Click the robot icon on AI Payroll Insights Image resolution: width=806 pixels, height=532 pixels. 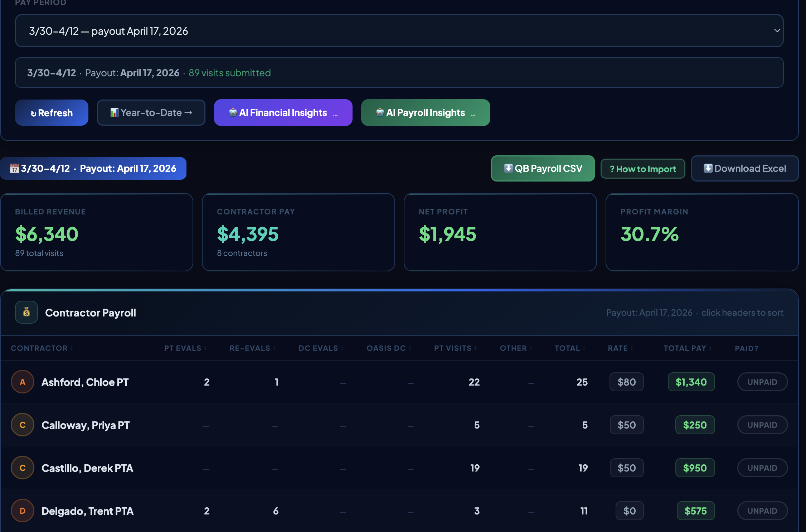point(380,112)
